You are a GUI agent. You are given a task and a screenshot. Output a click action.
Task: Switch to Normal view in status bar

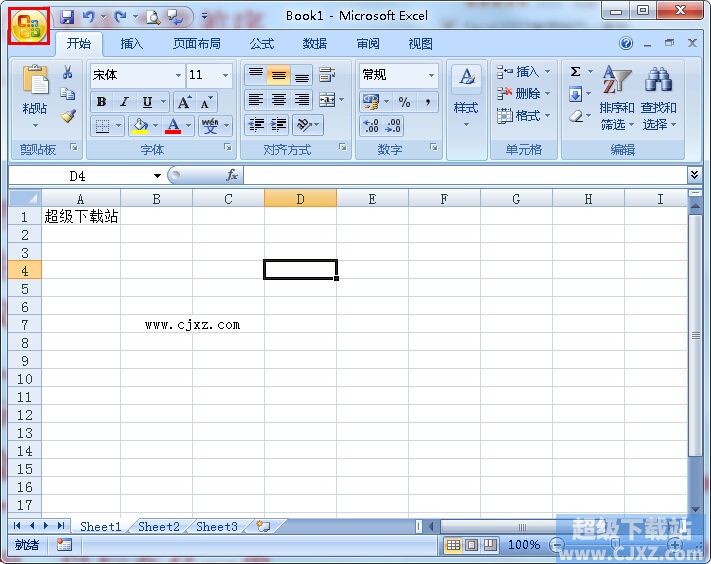[x=453, y=545]
